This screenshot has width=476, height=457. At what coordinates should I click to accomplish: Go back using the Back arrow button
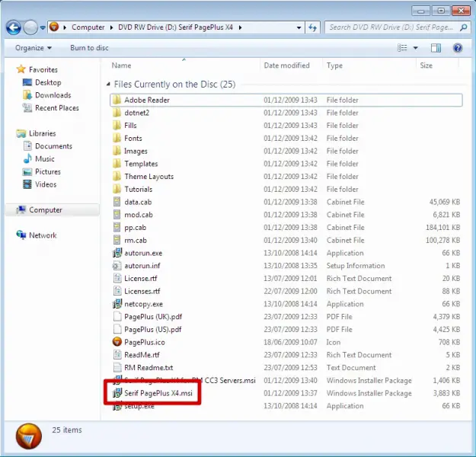tap(14, 28)
